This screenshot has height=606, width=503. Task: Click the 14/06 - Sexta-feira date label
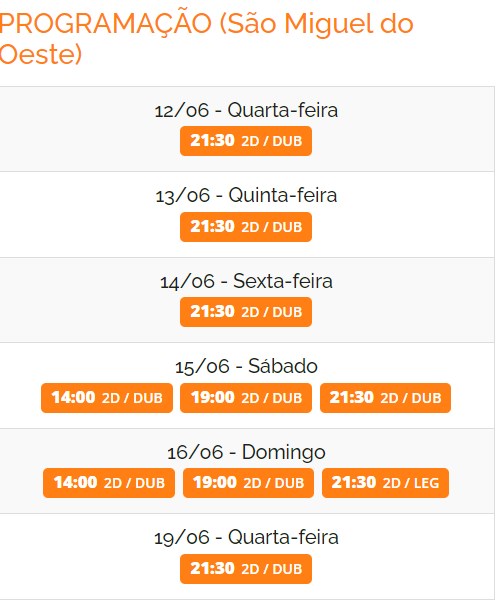[x=246, y=281]
